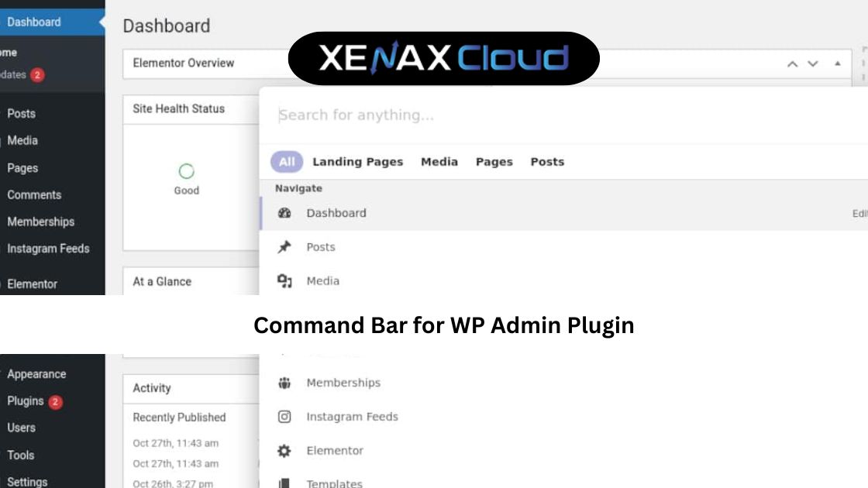Choose Instagram Feeds in command results
Screen dimensions: 868x488
click(x=563, y=417)
